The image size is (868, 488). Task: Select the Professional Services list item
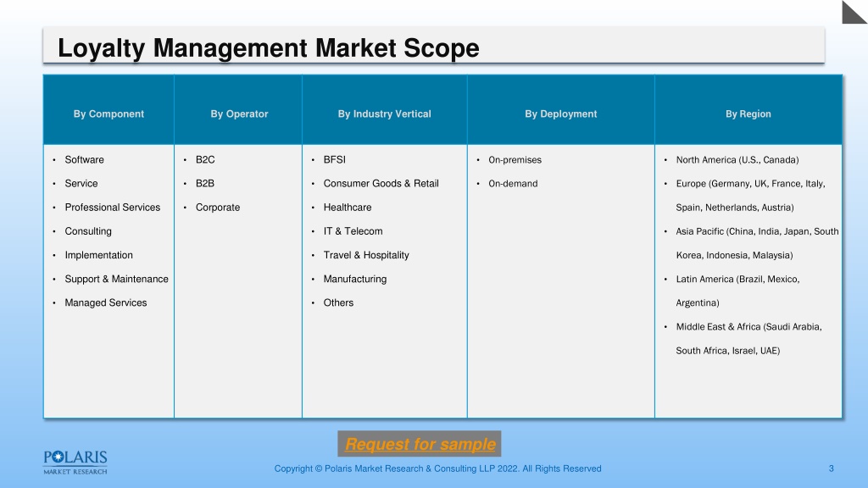coord(113,208)
